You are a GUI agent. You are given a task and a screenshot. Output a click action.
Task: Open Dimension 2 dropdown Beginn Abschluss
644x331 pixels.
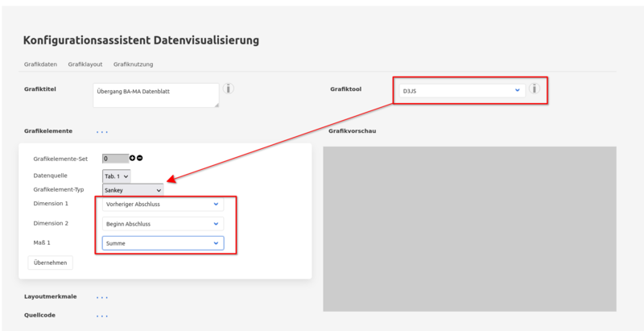[163, 224]
